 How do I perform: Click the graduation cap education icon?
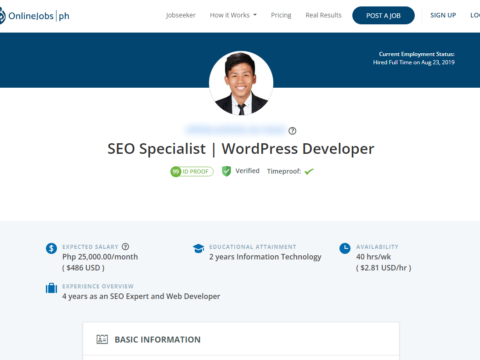click(198, 248)
